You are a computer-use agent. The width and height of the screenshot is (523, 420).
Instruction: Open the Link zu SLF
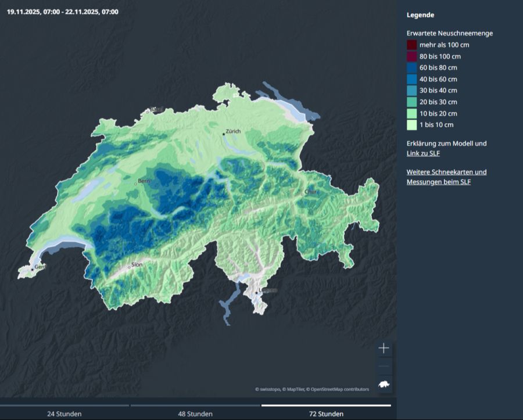423,153
